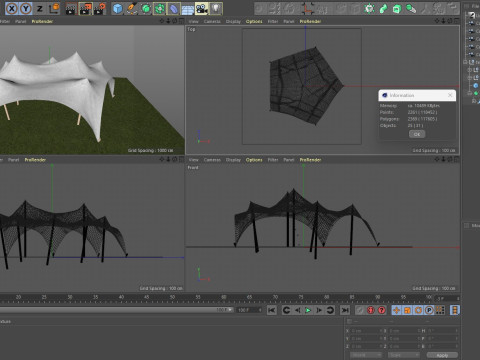
Task: Open Edit Render Settings icon
Action: pos(100,9)
